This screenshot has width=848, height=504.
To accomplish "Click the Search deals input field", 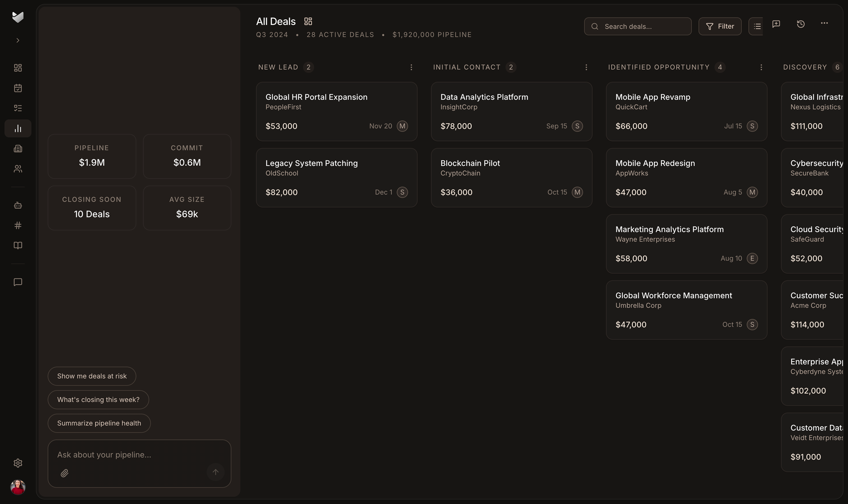I will pos(638,27).
